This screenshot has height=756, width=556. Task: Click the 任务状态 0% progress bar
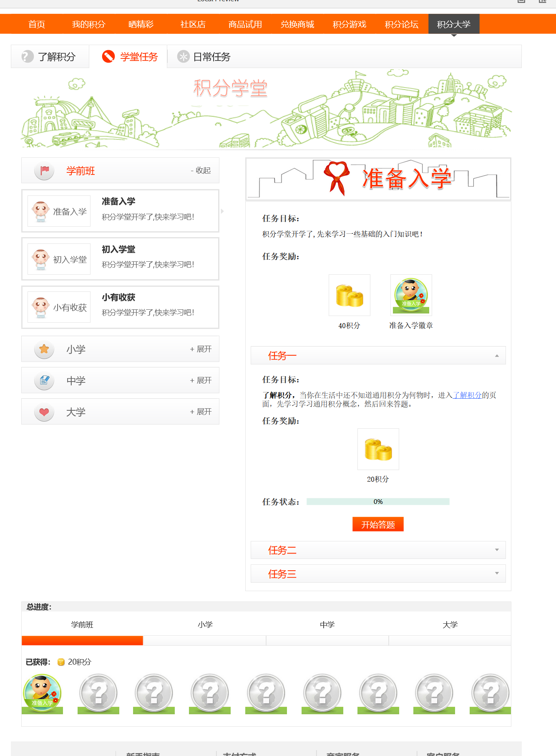(378, 501)
